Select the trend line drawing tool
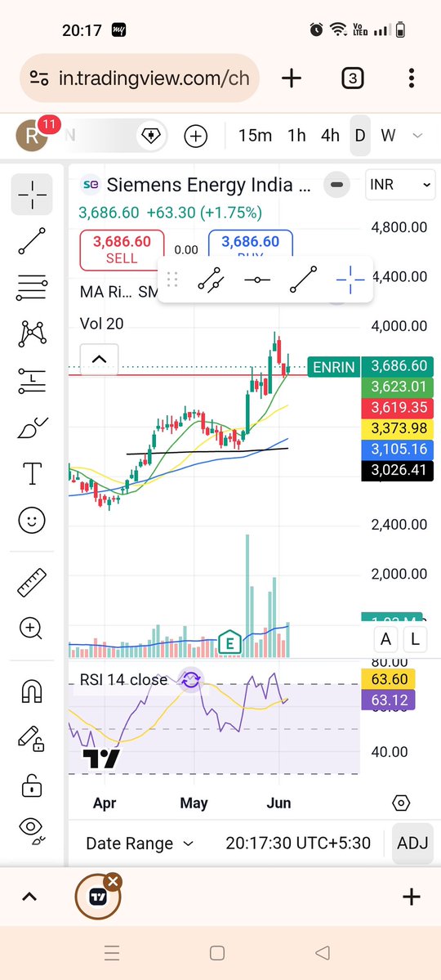Viewport: 441px width, 980px height. coord(32,241)
